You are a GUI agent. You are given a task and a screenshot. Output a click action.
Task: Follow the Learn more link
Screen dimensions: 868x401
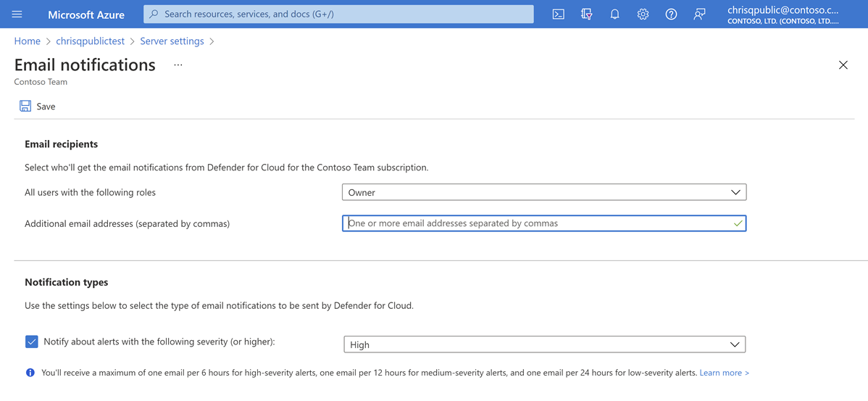click(x=724, y=373)
